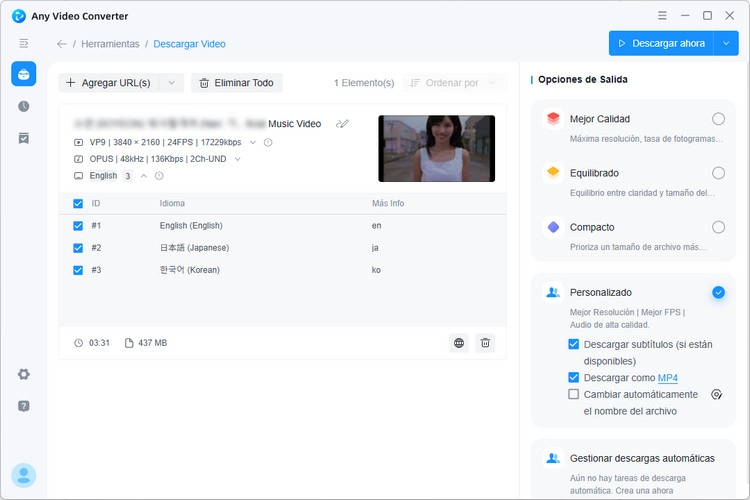Select the Equilibrado radio button

tap(718, 173)
